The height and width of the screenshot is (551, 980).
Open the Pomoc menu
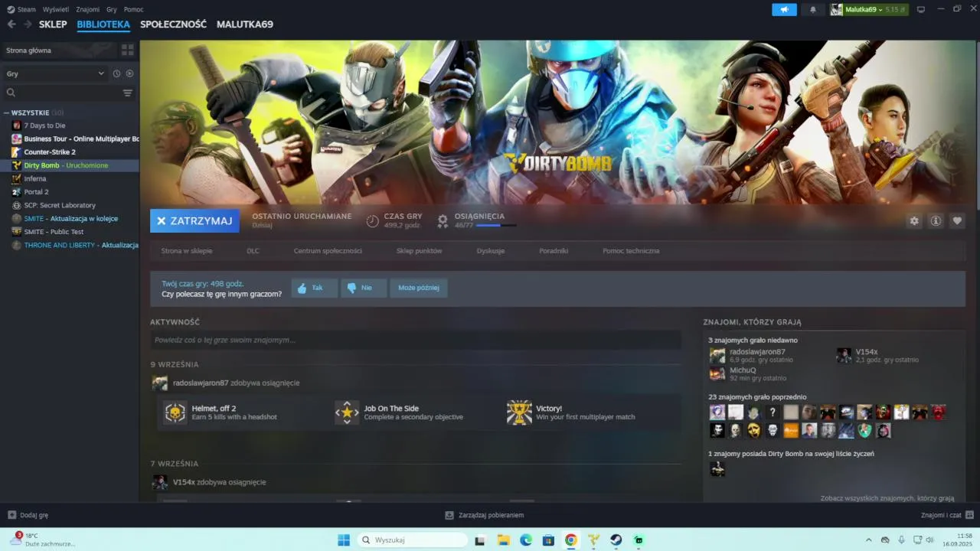click(133, 9)
